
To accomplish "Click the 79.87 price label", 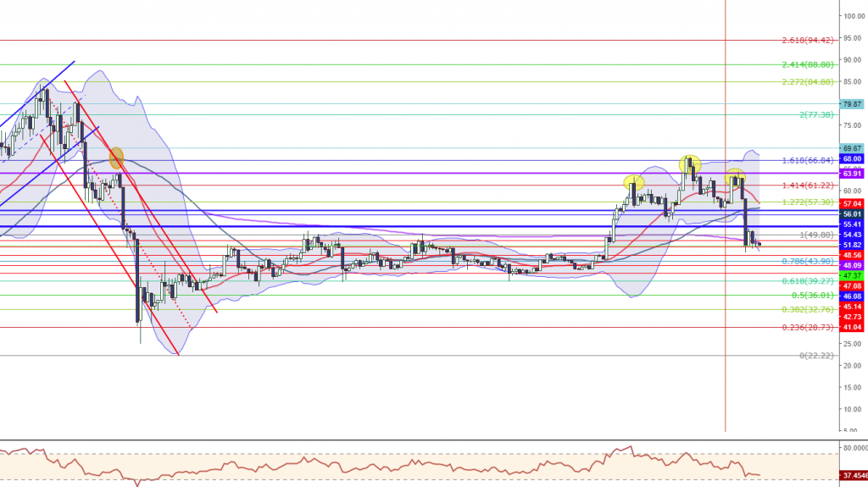I will click(x=852, y=104).
